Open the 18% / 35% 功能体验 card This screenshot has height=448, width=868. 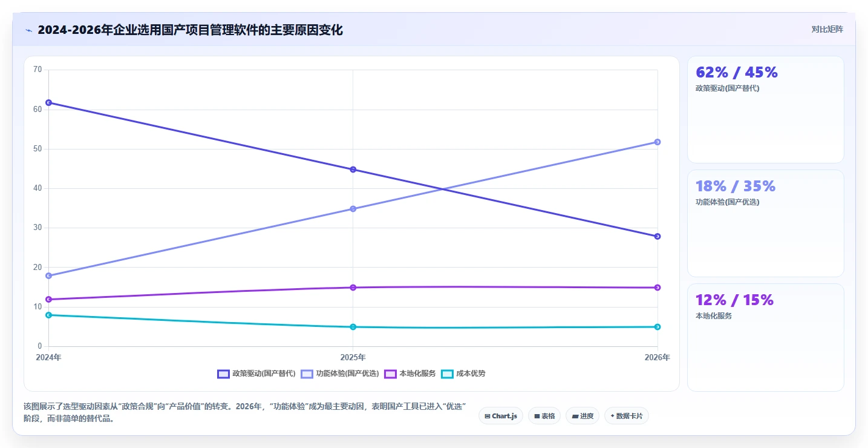(765, 223)
